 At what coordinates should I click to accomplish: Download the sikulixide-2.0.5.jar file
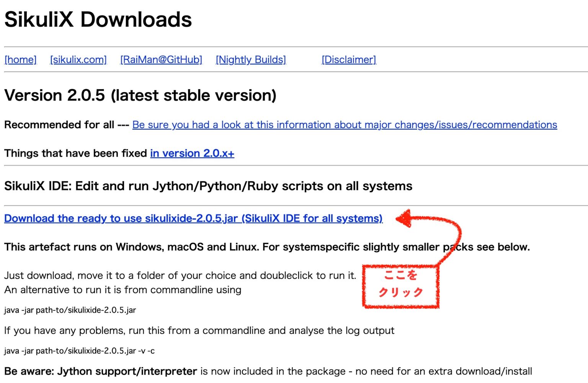193,218
